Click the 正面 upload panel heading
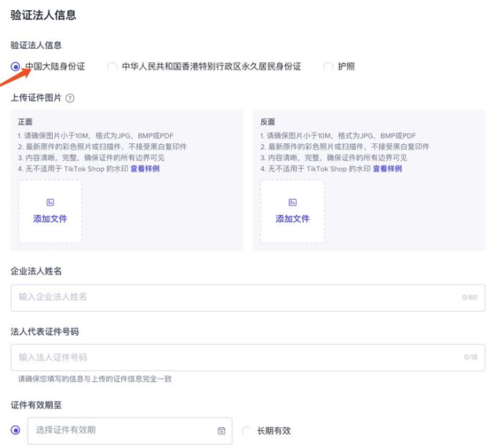This screenshot has width=500, height=448. [x=25, y=122]
